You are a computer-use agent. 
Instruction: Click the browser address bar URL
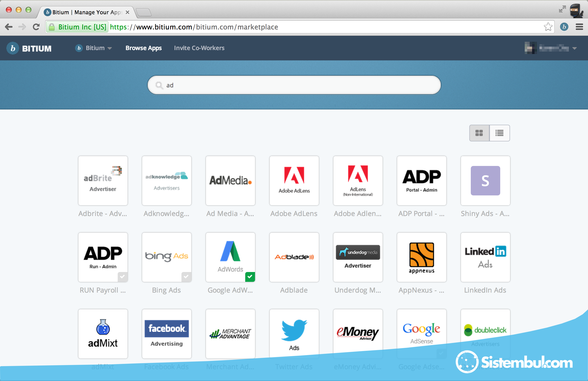pyautogui.click(x=194, y=27)
